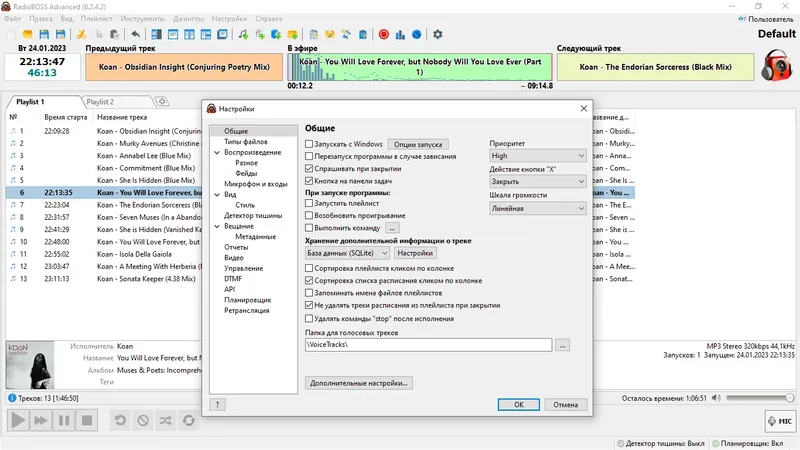Enable 'Запускать с Windows' checkbox
800x450 pixels.
(x=309, y=144)
